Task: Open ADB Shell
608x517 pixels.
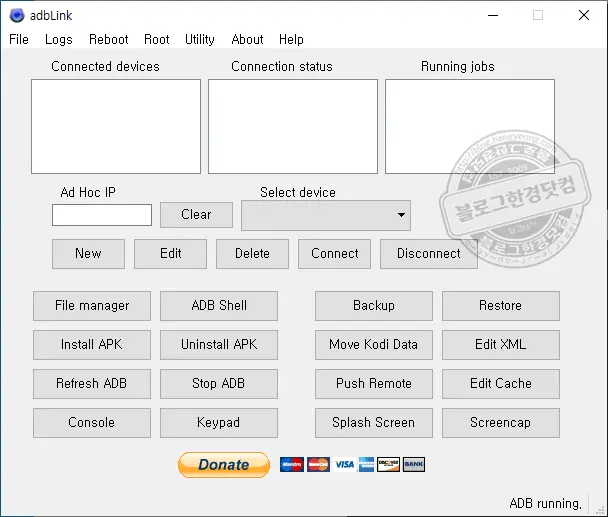Action: point(219,305)
